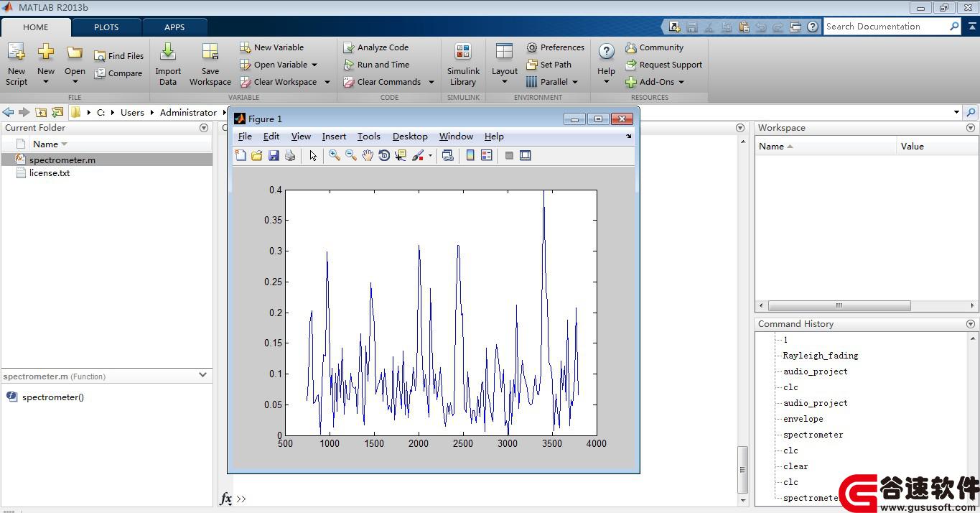
Task: Create a New Variable
Action: tap(271, 47)
